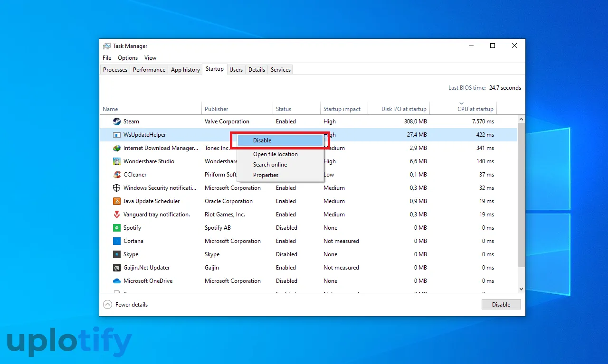Switch to the Performance tab
The width and height of the screenshot is (608, 364).
(x=149, y=70)
